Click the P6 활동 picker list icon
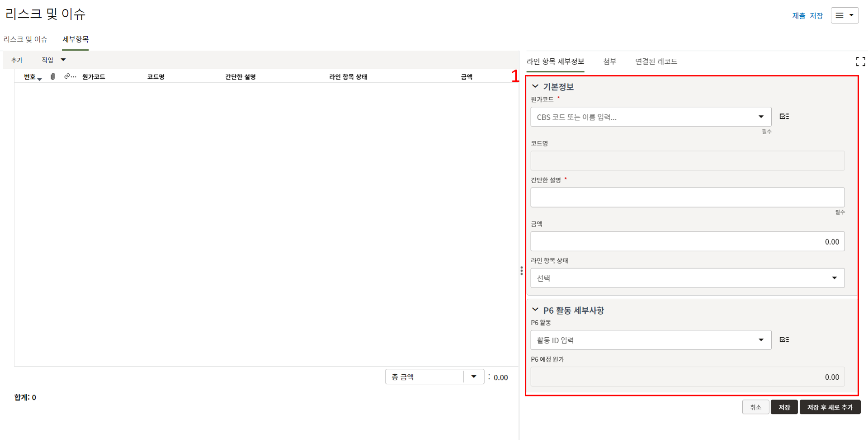Viewport: 868px width, 443px height. pos(784,339)
